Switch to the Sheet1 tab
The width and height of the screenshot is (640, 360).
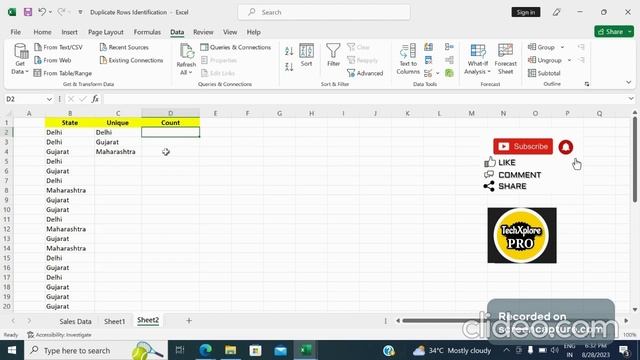click(x=114, y=321)
